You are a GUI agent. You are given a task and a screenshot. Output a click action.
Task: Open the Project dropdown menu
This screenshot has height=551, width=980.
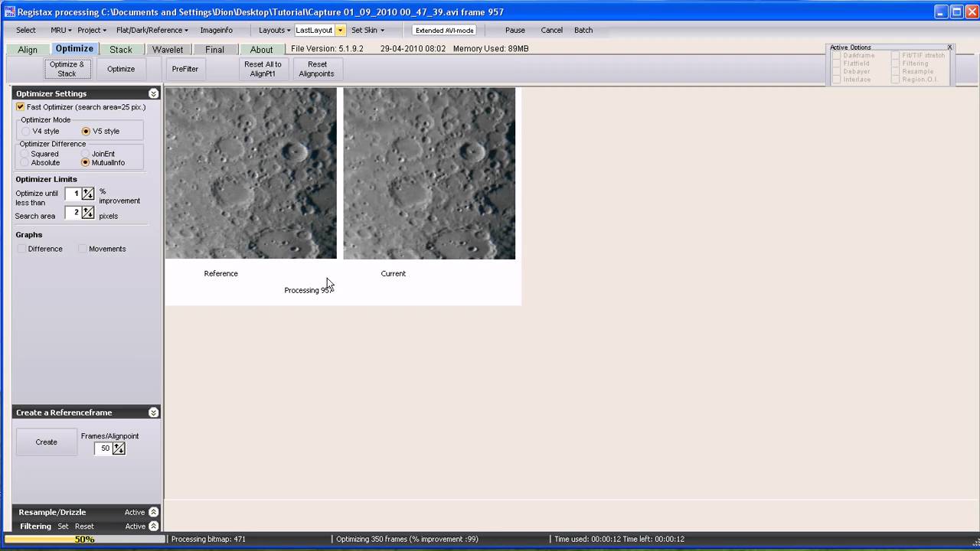click(92, 30)
